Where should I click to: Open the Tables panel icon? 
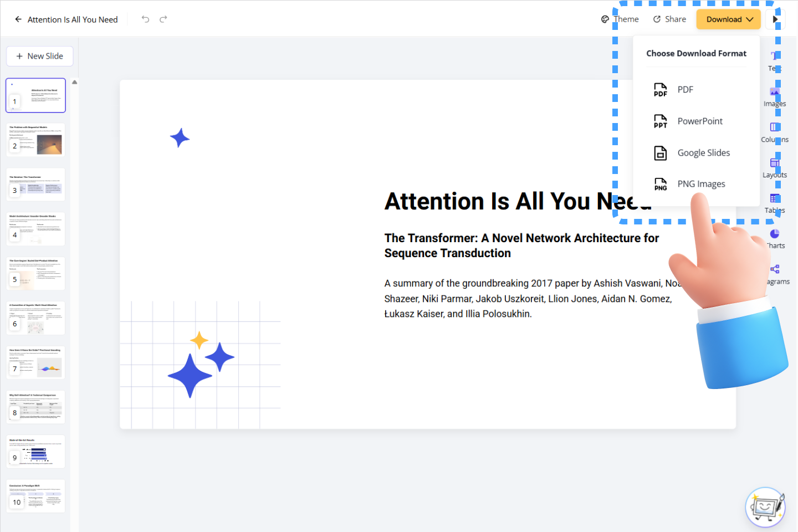775,199
